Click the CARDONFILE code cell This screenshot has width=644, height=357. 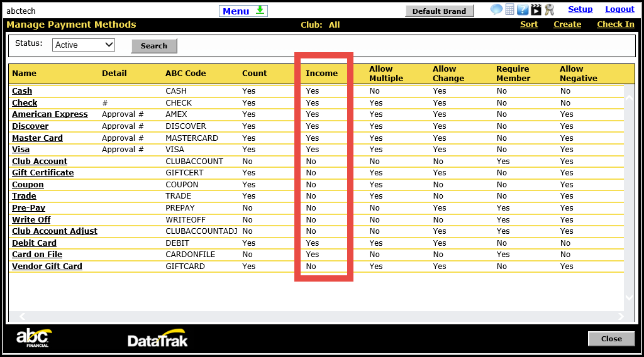(x=190, y=255)
